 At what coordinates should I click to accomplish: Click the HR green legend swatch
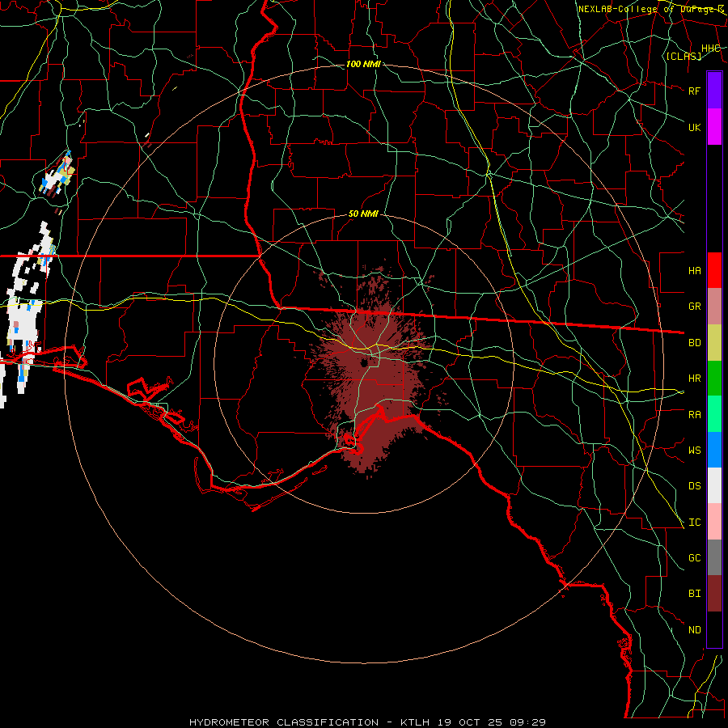(714, 379)
